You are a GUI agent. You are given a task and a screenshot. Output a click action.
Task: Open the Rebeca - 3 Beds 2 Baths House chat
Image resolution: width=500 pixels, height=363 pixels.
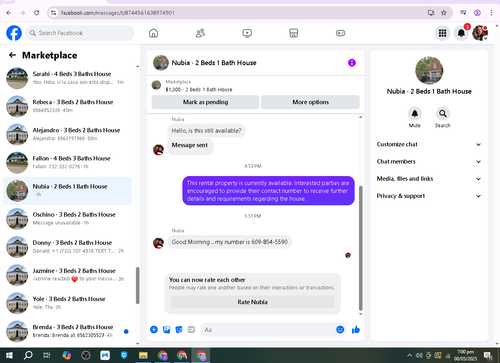pyautogui.click(x=68, y=106)
